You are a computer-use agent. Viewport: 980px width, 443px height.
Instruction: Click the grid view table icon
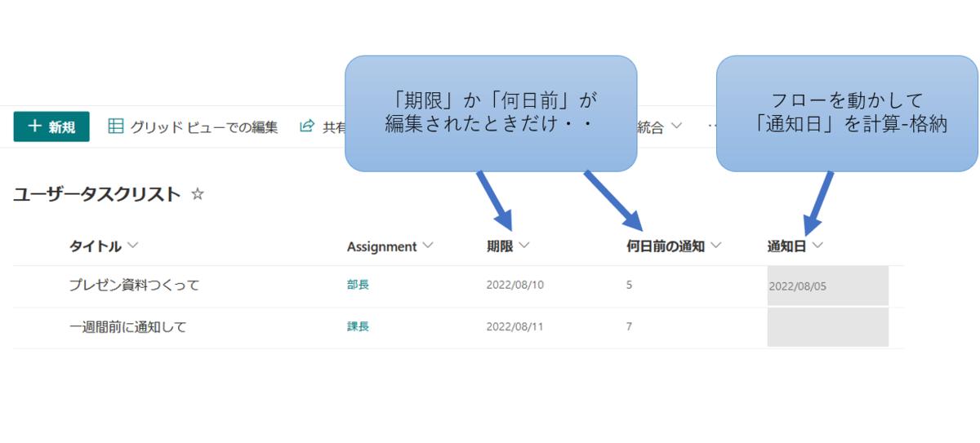(x=116, y=126)
